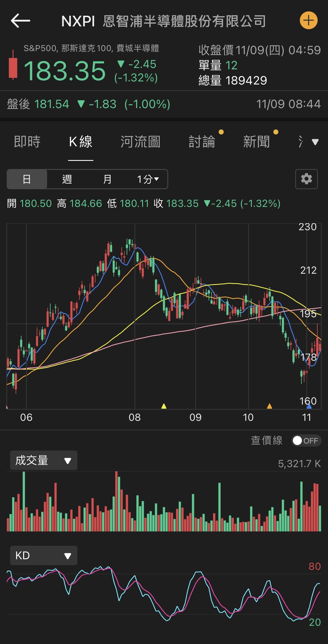Tap the 總量 189429 volume text
328x644 pixels.
(x=233, y=81)
